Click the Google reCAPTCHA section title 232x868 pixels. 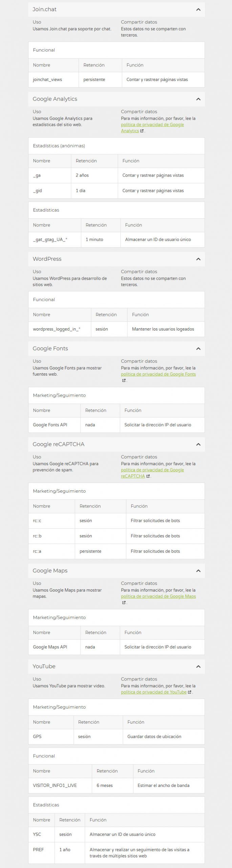[59, 445]
